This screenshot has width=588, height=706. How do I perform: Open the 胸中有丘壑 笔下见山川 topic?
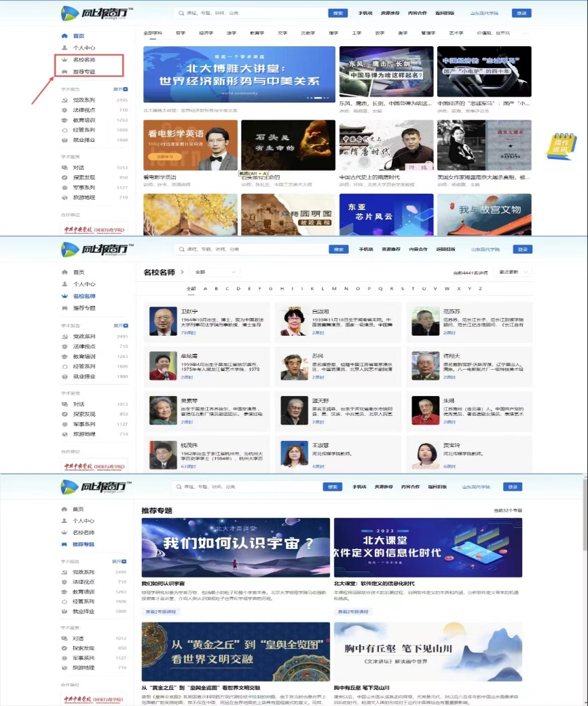pos(428,652)
